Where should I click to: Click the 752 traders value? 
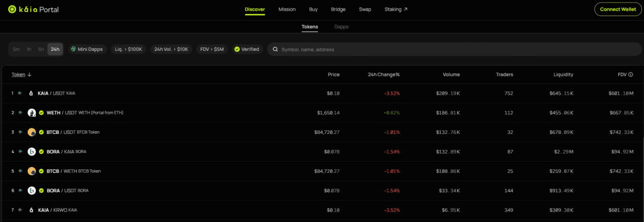(509, 93)
